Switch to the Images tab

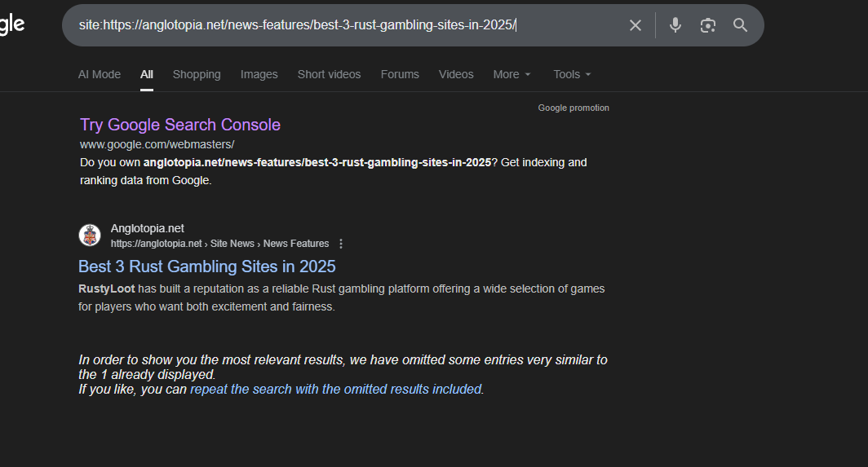[259, 74]
